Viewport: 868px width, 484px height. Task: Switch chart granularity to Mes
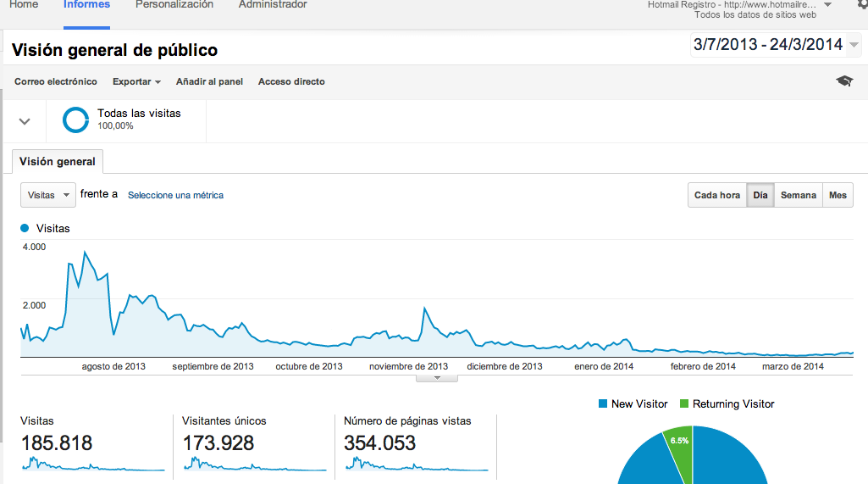pyautogui.click(x=838, y=195)
